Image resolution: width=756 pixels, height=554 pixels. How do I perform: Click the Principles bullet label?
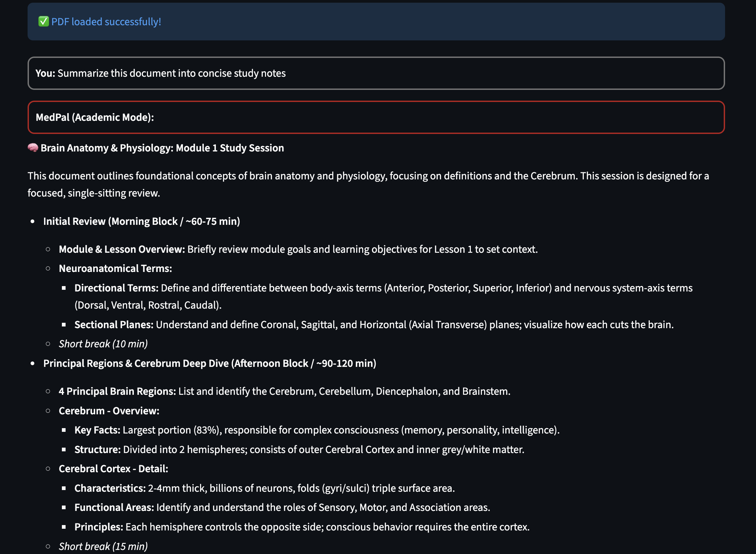(x=99, y=527)
